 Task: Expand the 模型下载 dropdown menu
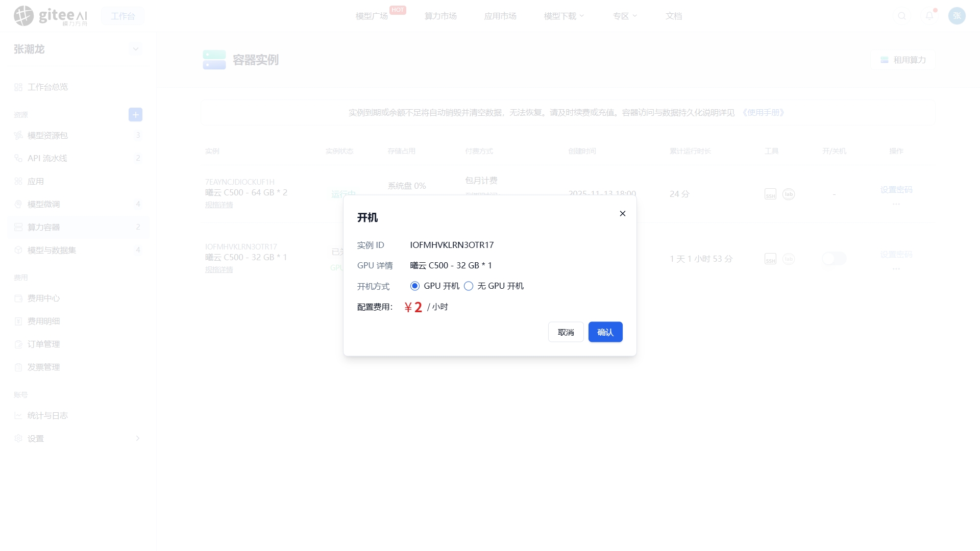click(x=564, y=16)
